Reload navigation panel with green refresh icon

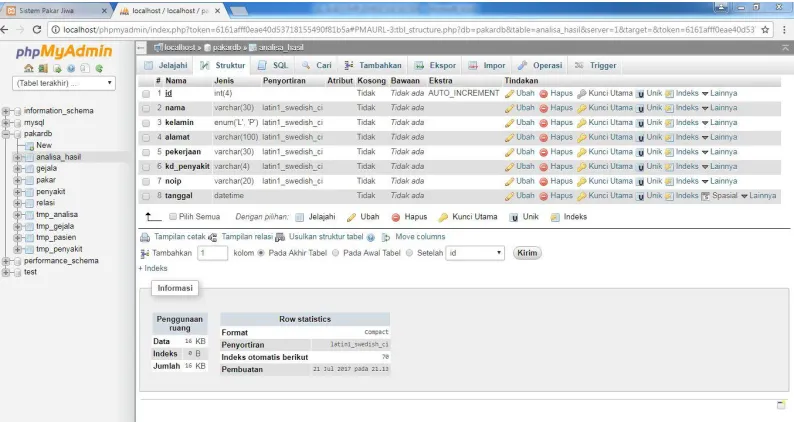click(x=99, y=68)
